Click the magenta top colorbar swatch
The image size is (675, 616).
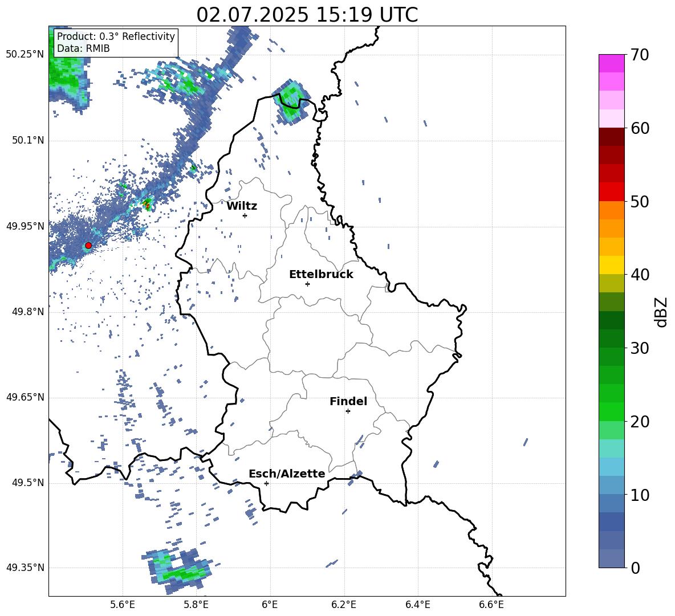[612, 63]
